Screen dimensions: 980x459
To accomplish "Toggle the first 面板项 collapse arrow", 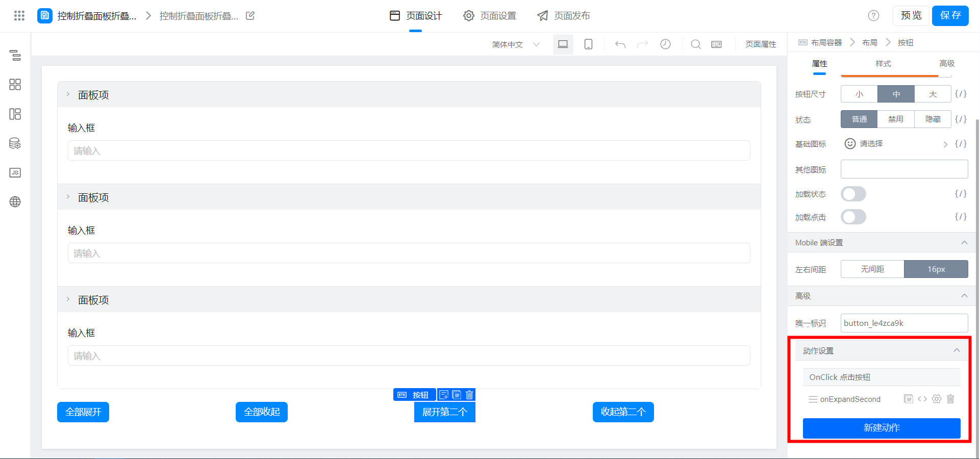I will (68, 94).
